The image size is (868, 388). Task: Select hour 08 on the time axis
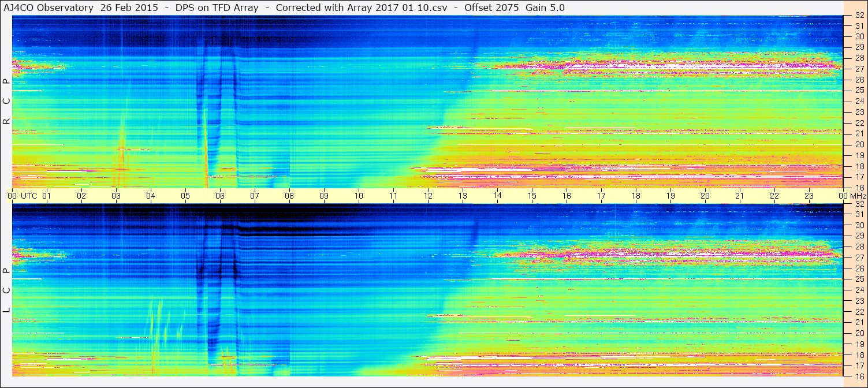289,196
